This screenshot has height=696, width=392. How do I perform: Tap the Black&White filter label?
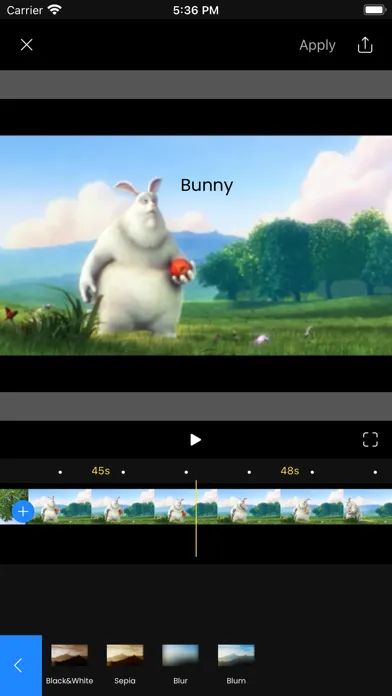click(x=69, y=680)
